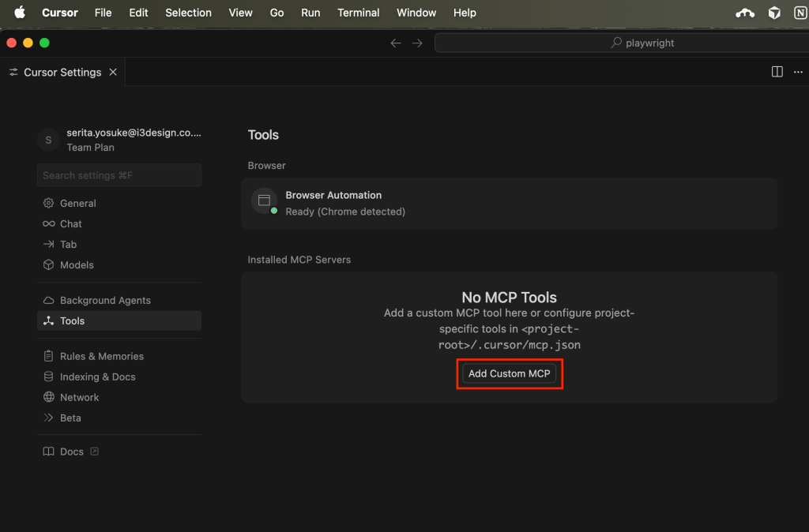Open the Docs external link
This screenshot has width=809, height=532.
point(71,451)
